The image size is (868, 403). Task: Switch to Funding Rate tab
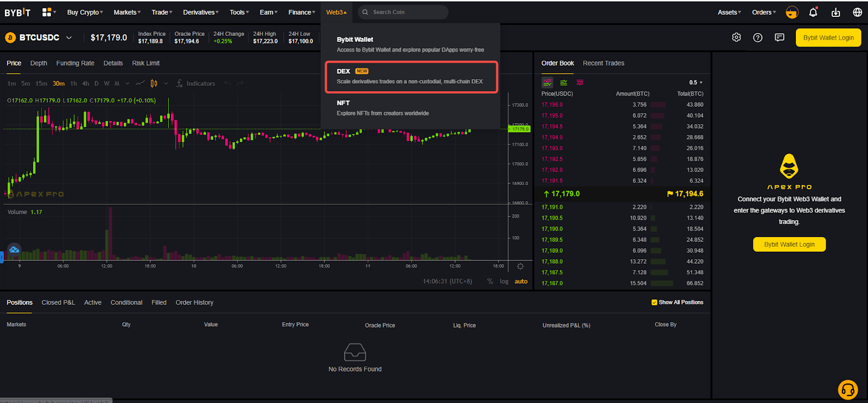pos(75,63)
